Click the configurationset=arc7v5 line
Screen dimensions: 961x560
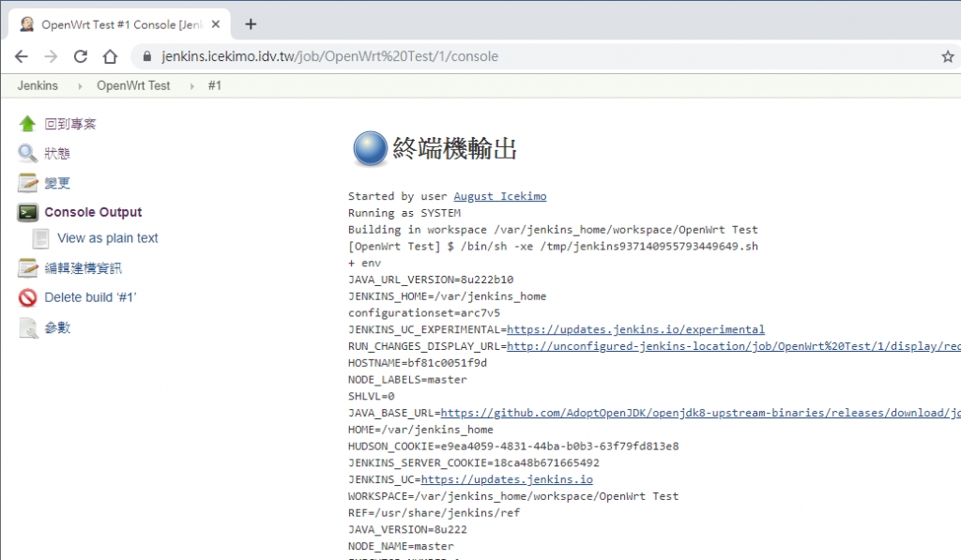point(424,313)
